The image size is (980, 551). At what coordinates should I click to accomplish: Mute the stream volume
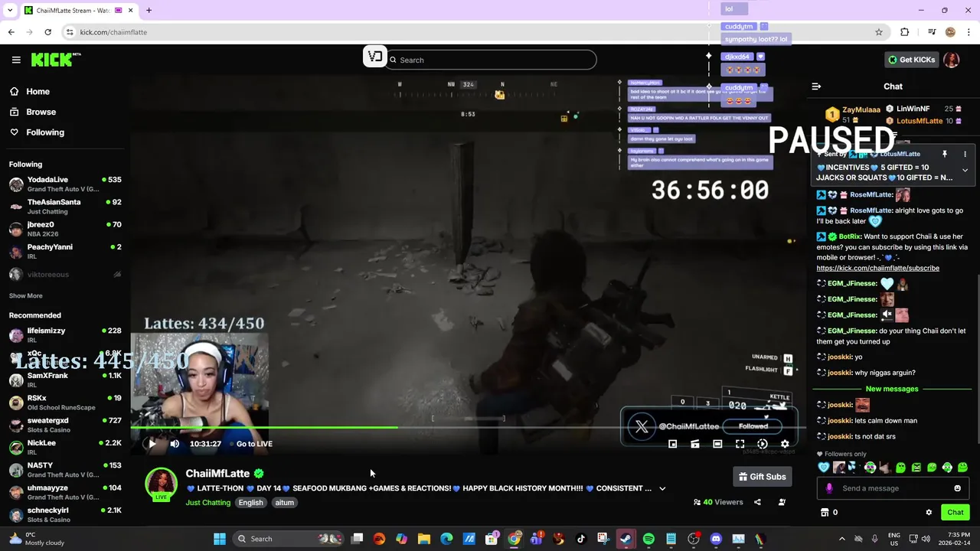pyautogui.click(x=175, y=444)
